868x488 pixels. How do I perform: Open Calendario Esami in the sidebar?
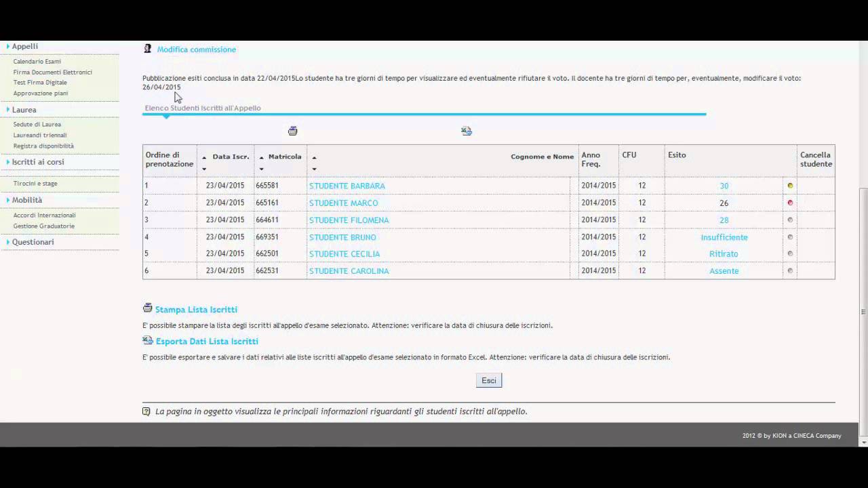pyautogui.click(x=37, y=62)
